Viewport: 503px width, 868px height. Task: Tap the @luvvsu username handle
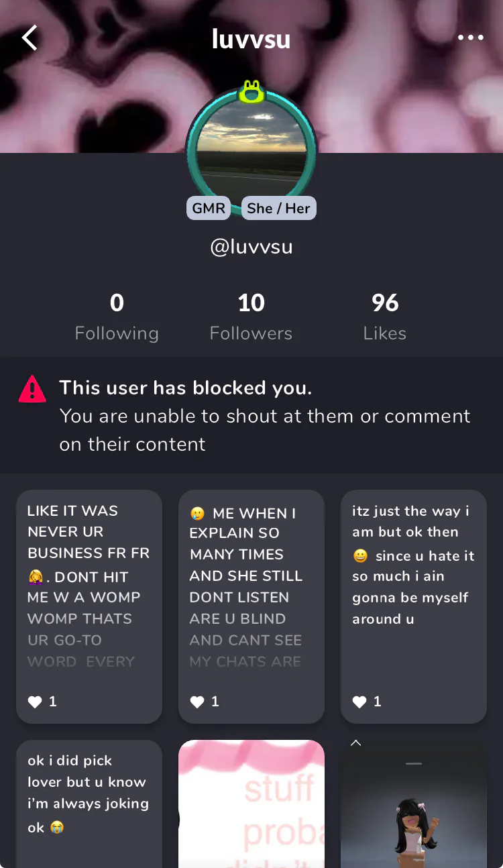(x=251, y=246)
